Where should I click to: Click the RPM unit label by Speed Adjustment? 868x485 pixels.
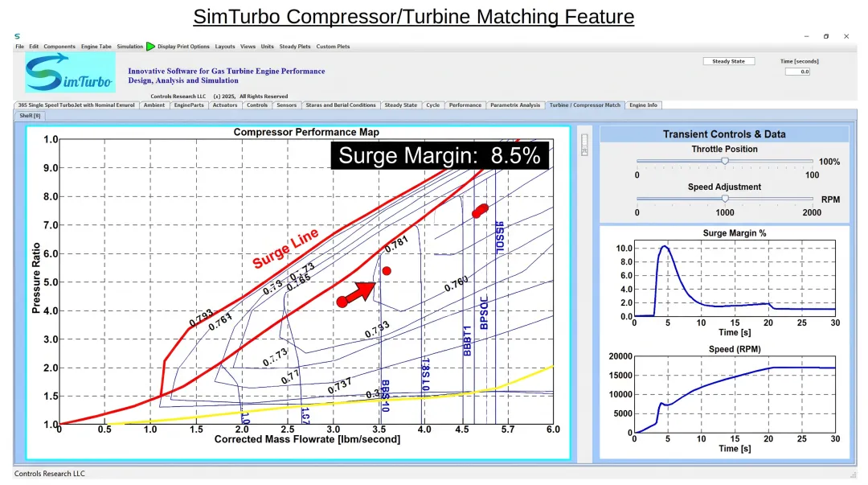[x=830, y=199]
